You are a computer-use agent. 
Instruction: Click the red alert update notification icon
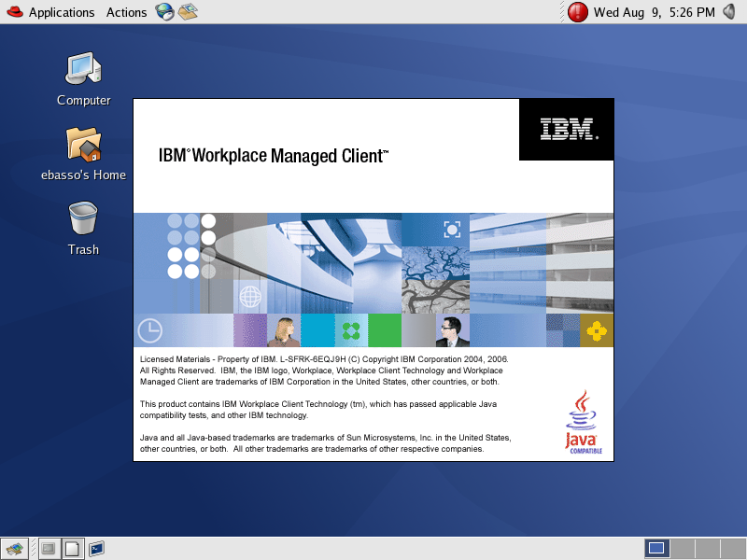(x=577, y=12)
